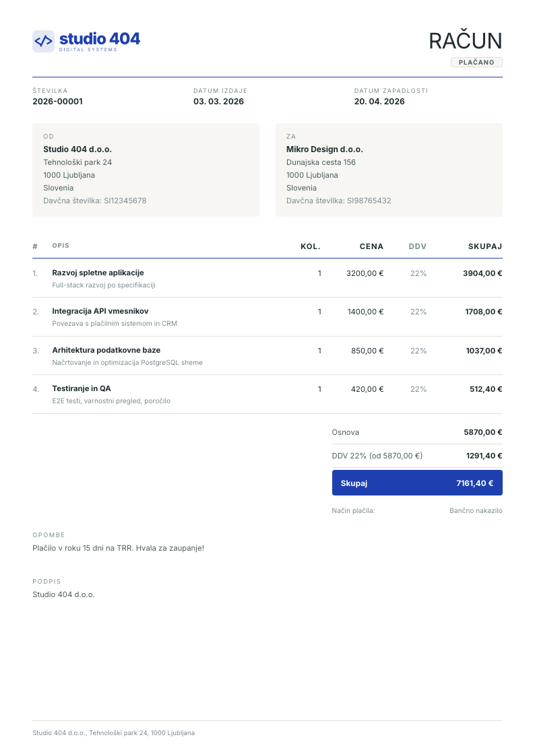This screenshot has width=535, height=756.
Task: Click the Integracija API vmesnikov line item
Action: click(267, 317)
